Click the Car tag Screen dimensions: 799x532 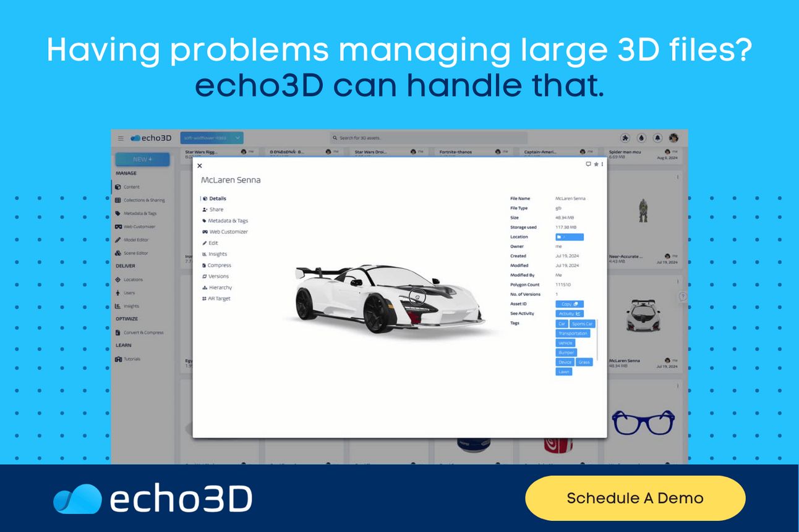point(562,324)
